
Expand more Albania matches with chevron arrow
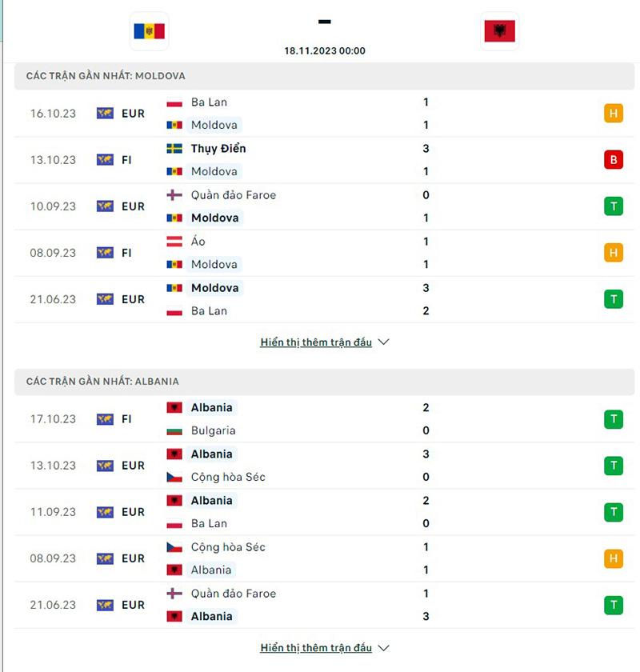click(383, 648)
